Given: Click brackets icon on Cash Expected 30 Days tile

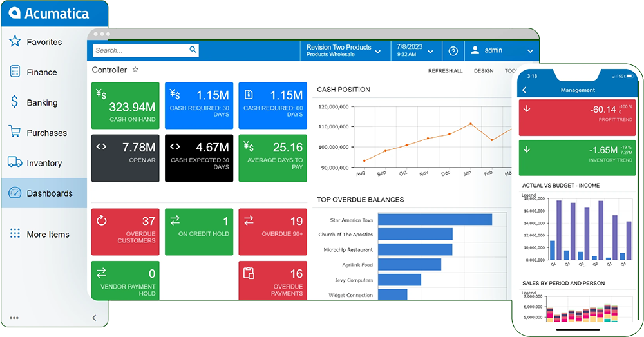Looking at the screenshot, I should tap(175, 146).
